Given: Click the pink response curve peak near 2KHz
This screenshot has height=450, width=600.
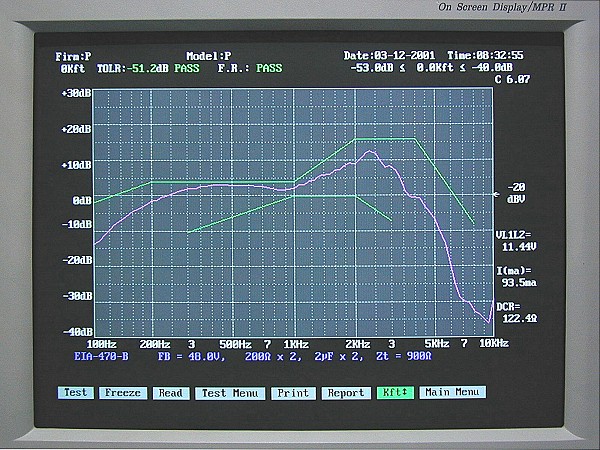Looking at the screenshot, I should 370,152.
